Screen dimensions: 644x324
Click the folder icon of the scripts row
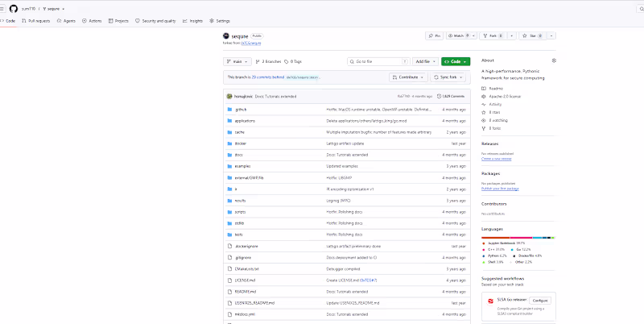[229, 212]
